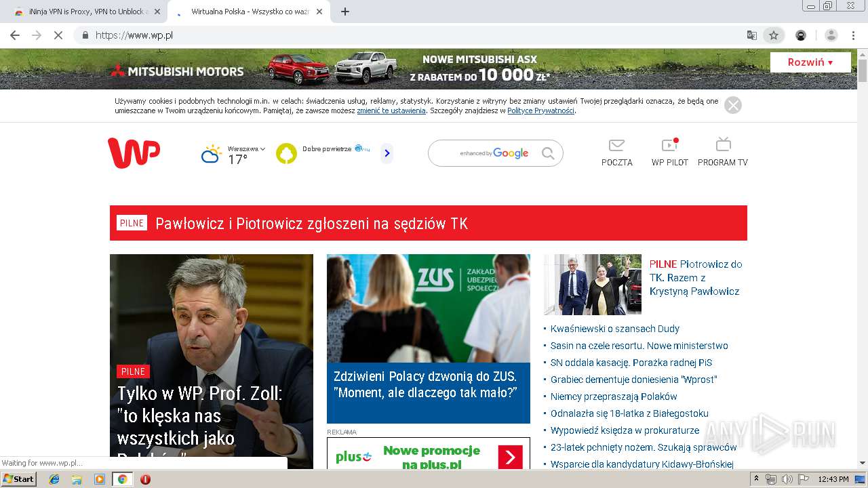Open Windows Explorer folder in the taskbar
Viewport: 868px width, 488px height.
coord(77,479)
